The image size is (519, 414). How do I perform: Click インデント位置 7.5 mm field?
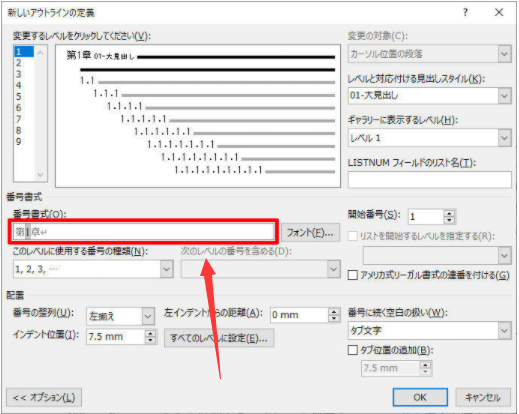116,337
